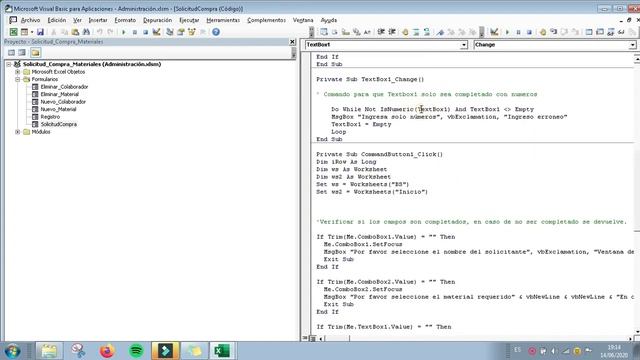Open the Watch Window icon
640x360 pixels.
click(x=611, y=32)
